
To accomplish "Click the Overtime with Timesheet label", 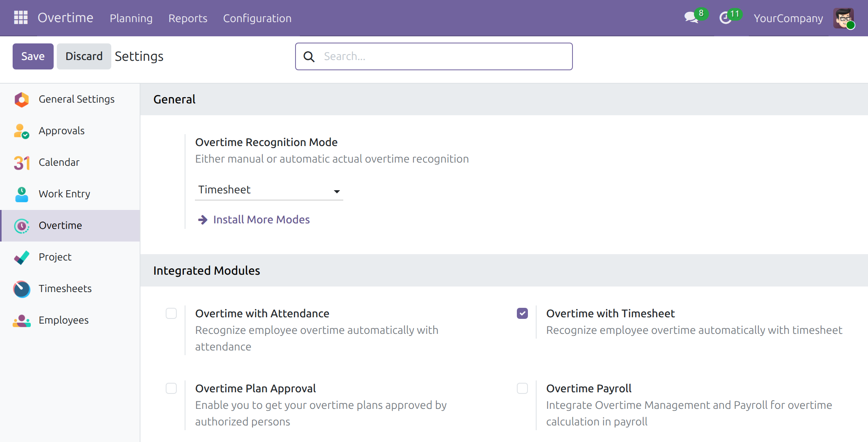I will tap(610, 314).
